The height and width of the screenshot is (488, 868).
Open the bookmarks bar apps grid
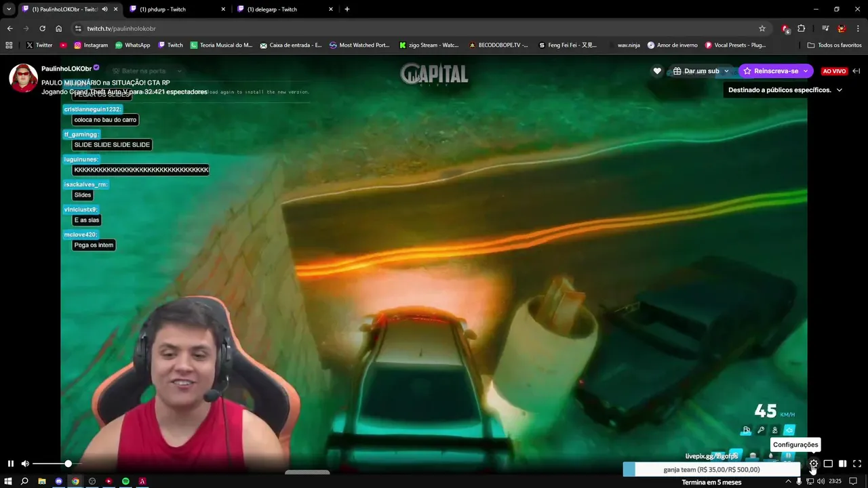tap(9, 45)
